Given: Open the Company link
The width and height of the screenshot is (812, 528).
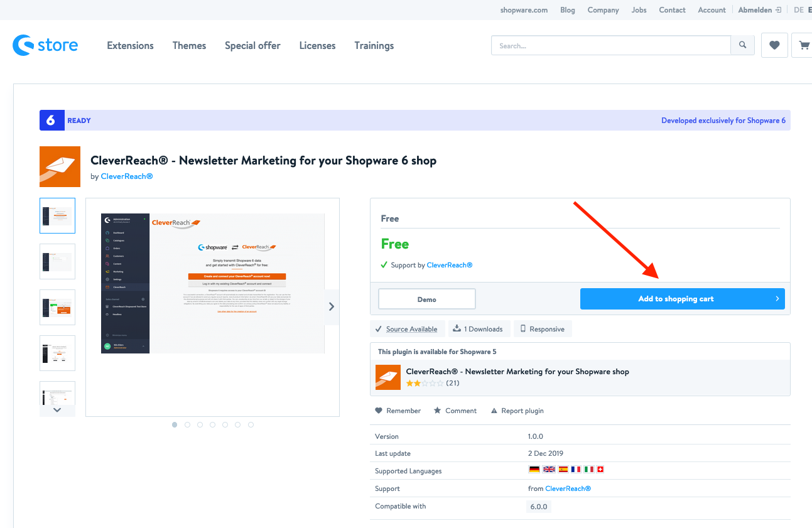Looking at the screenshot, I should (604, 10).
